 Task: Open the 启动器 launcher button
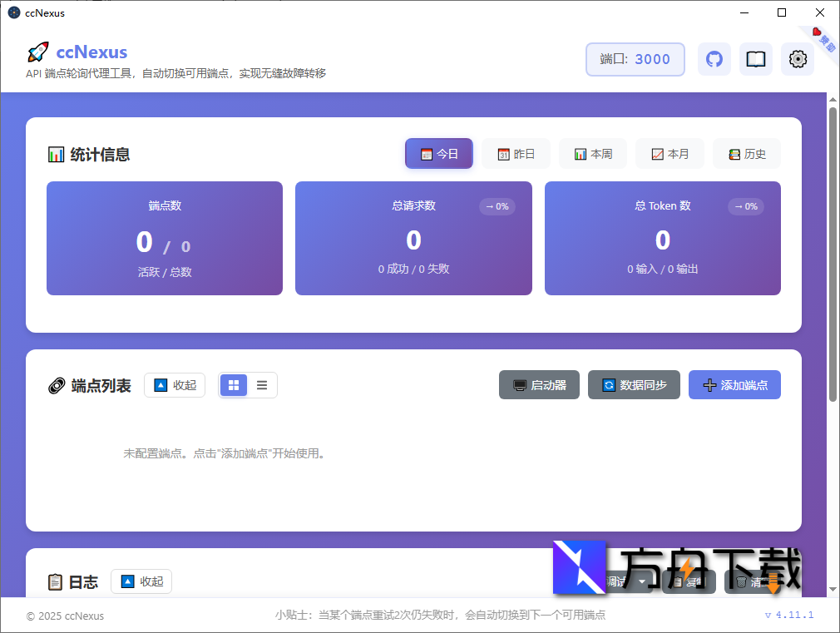pyautogui.click(x=539, y=384)
